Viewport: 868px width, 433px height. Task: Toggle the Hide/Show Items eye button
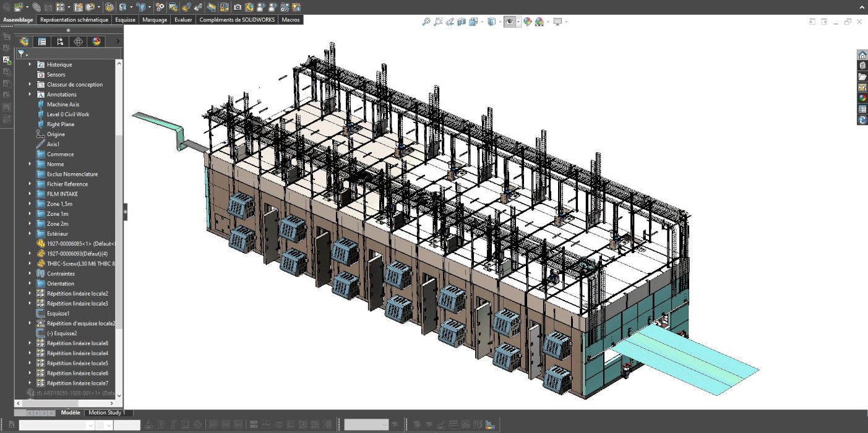tap(509, 22)
